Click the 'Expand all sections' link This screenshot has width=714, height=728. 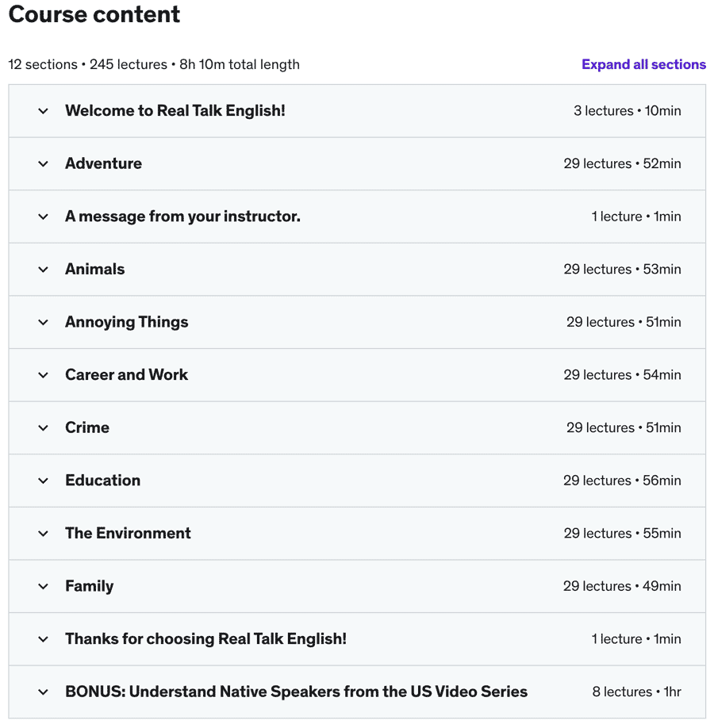[x=643, y=64]
